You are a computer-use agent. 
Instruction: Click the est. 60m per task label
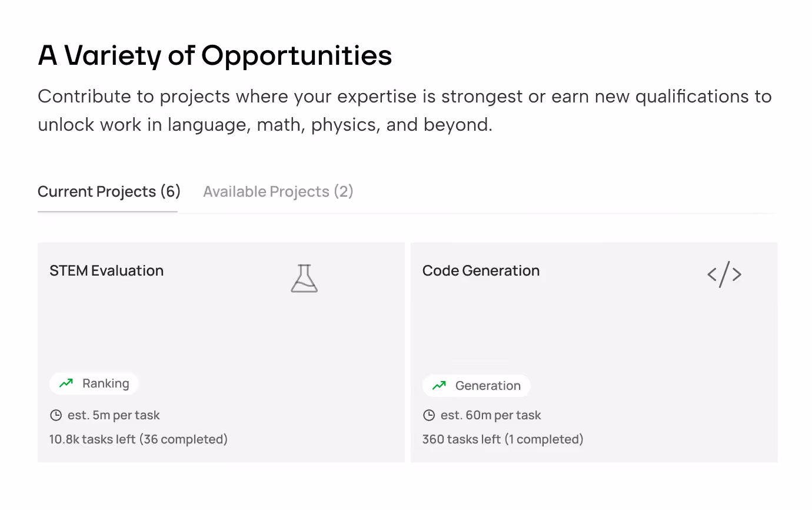pos(491,415)
